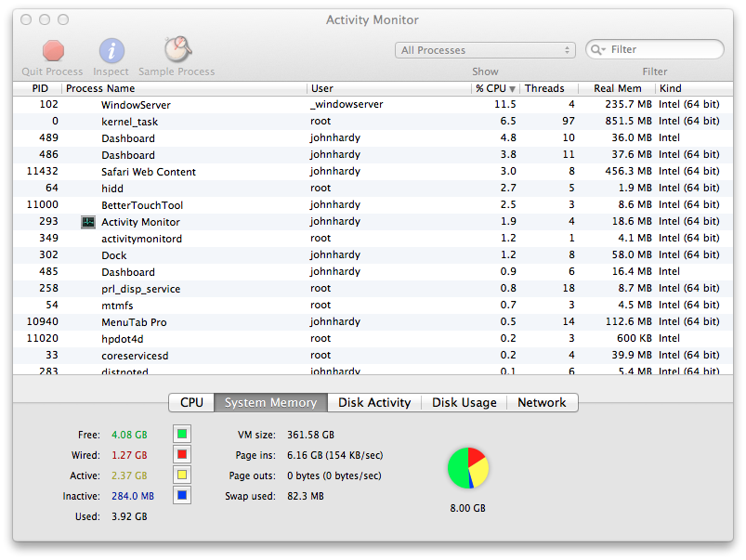
Task: Select the hpdot4d process row
Action: (373, 338)
